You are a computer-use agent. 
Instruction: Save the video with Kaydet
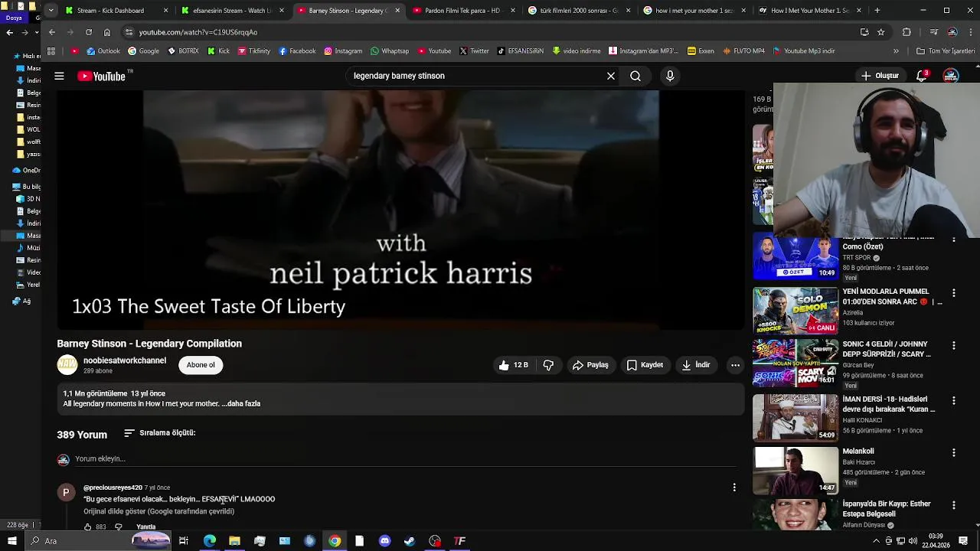pyautogui.click(x=645, y=365)
